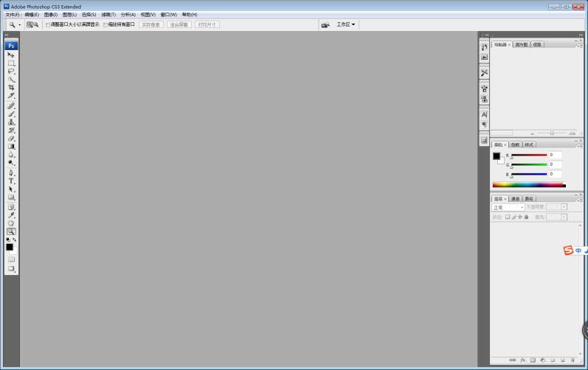Open the Zoom tool preset picker arrow
Image resolution: width=588 pixels, height=370 pixels.
tap(20, 24)
